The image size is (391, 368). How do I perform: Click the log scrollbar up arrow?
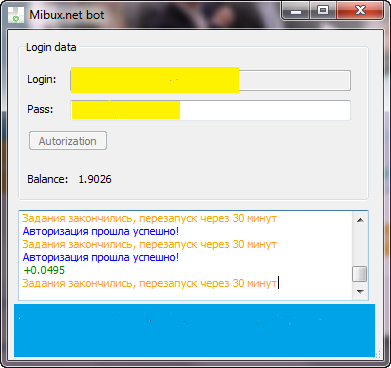click(360, 220)
